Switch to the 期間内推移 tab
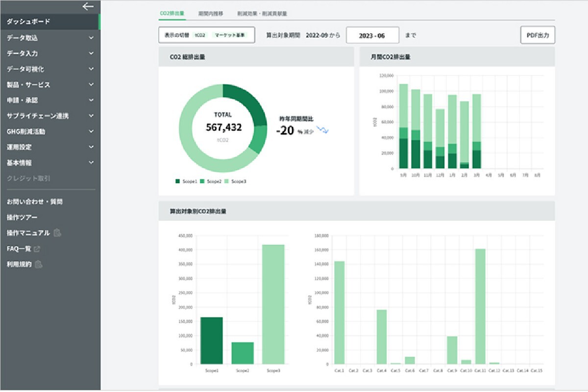The image size is (588, 392). pos(211,14)
